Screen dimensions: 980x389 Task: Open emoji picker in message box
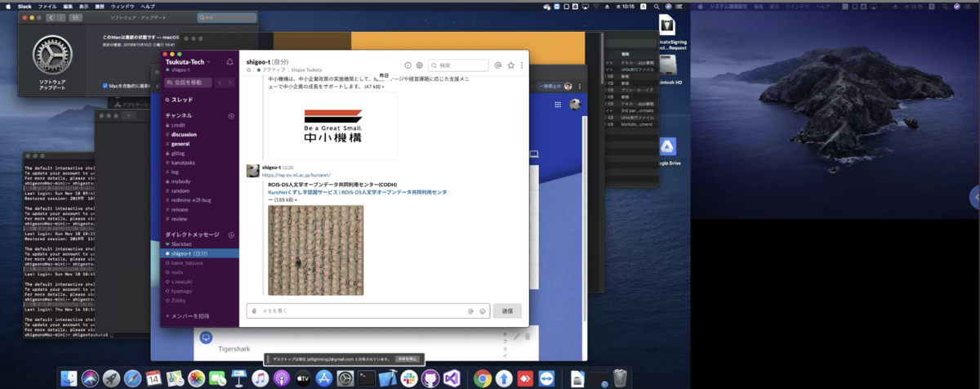click(482, 311)
